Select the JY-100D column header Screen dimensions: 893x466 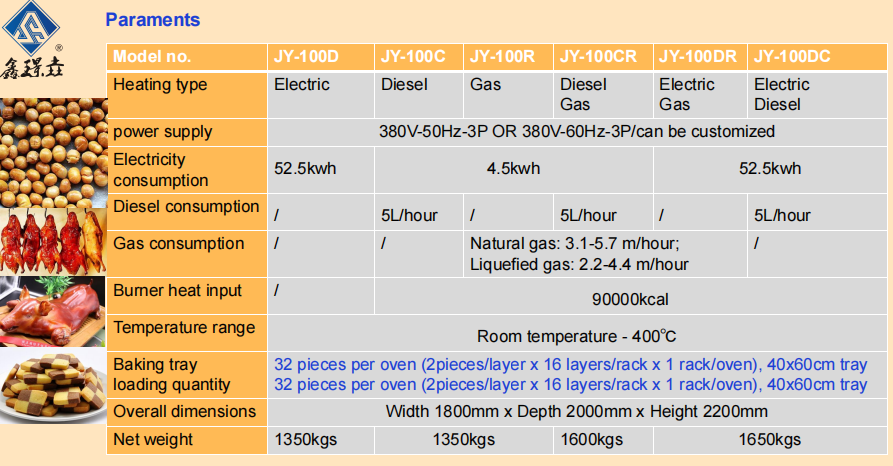pyautogui.click(x=307, y=57)
